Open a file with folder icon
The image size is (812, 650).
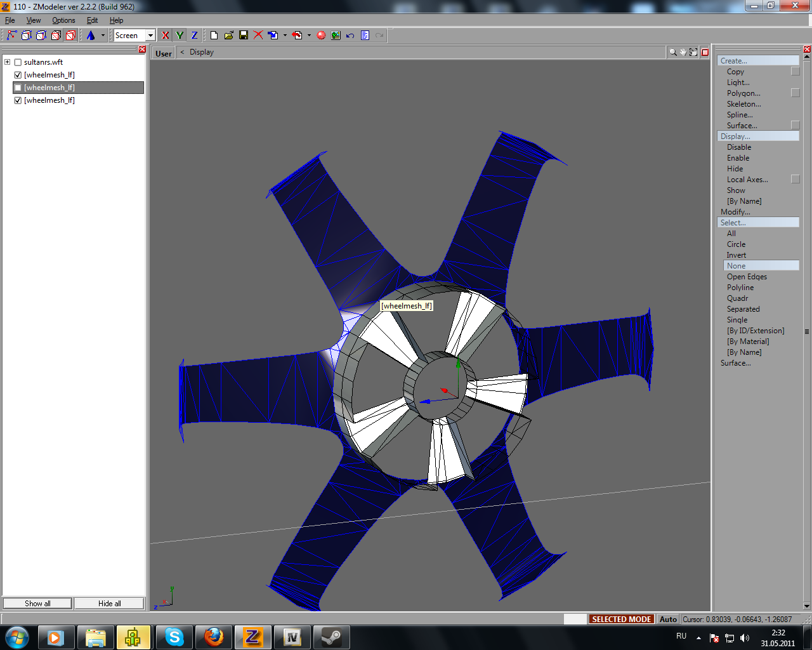229,36
